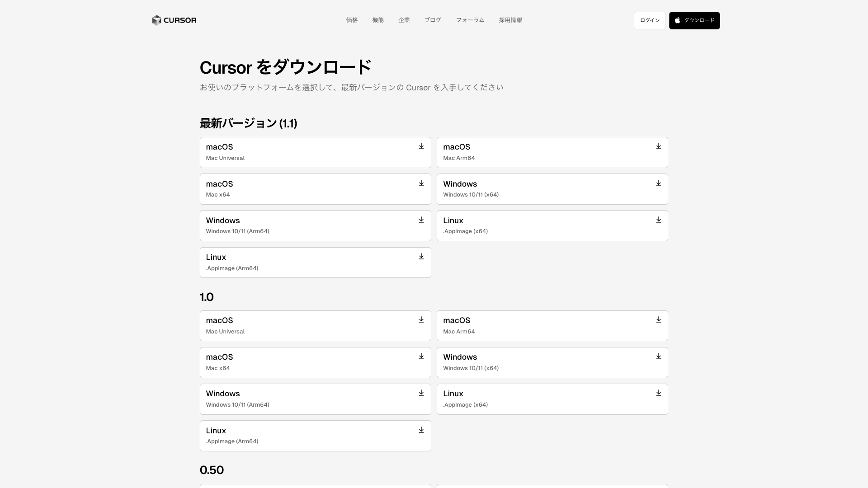
Task: Open the ブログ blog menu item
Action: pyautogui.click(x=433, y=20)
